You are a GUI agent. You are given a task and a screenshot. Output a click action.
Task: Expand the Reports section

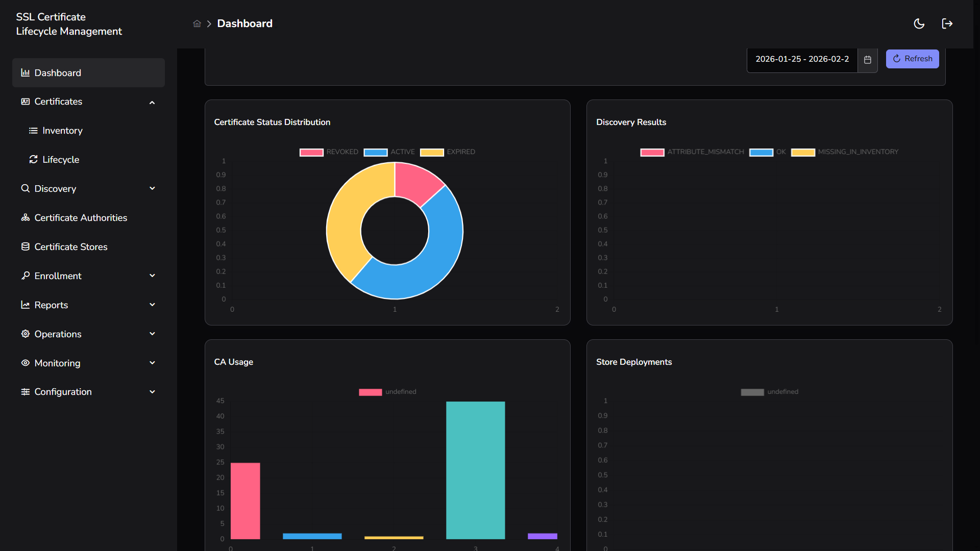152,305
